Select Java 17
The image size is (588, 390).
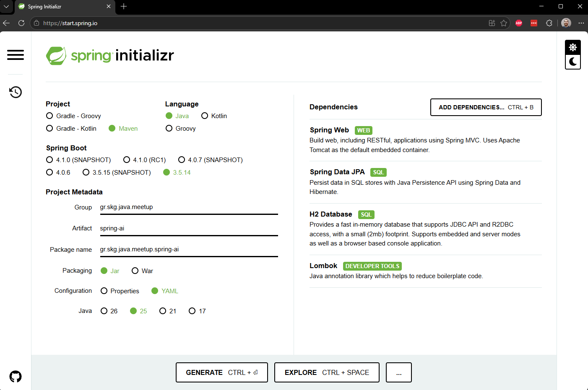point(198,311)
